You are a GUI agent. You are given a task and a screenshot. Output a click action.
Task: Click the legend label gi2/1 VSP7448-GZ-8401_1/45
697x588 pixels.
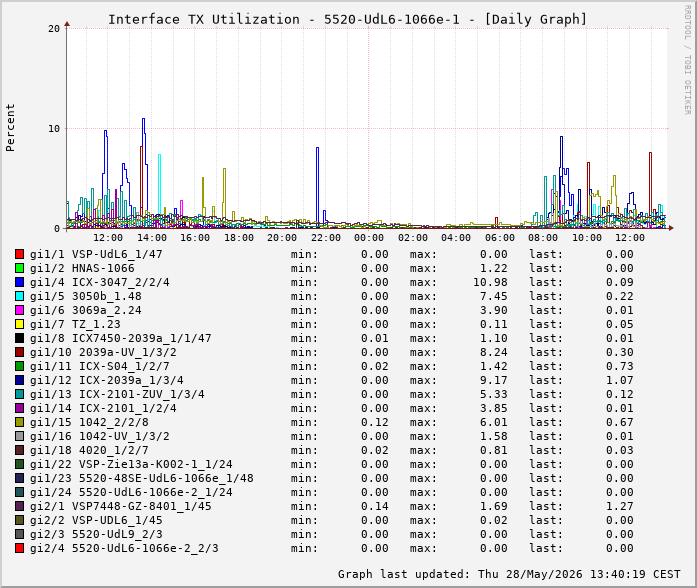(x=120, y=506)
